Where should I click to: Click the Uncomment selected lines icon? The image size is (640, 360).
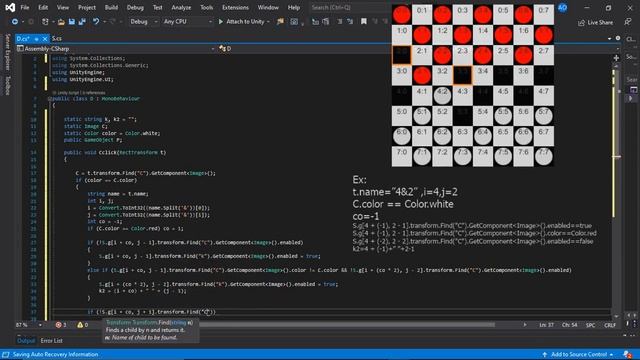coord(350,22)
